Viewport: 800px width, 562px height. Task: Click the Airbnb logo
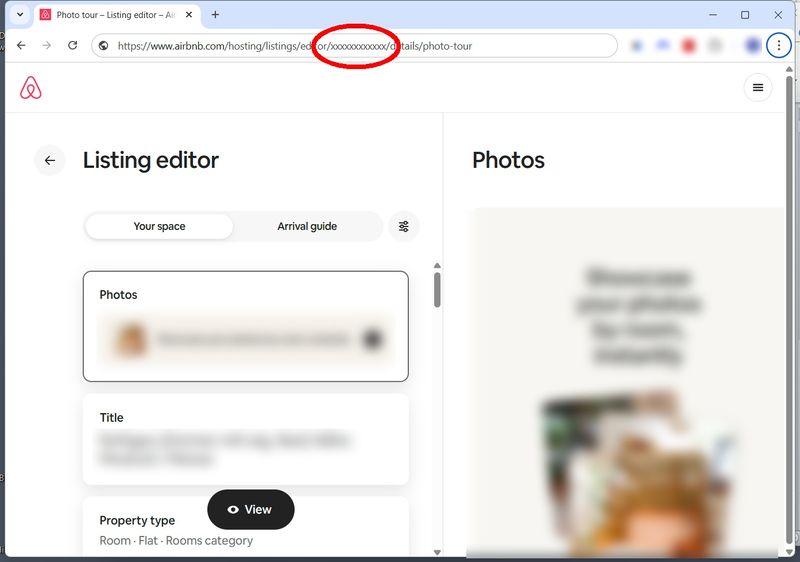click(x=31, y=88)
